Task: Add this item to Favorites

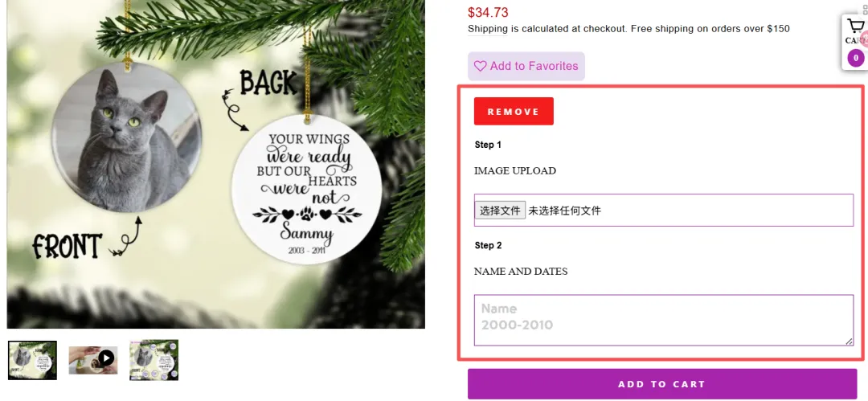Action: (x=526, y=66)
